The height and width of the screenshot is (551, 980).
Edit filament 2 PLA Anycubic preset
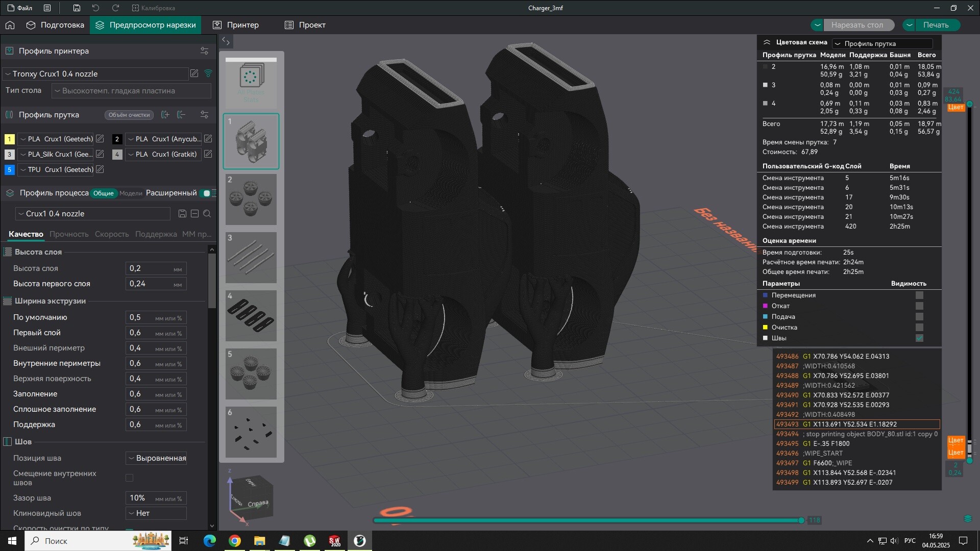208,139
